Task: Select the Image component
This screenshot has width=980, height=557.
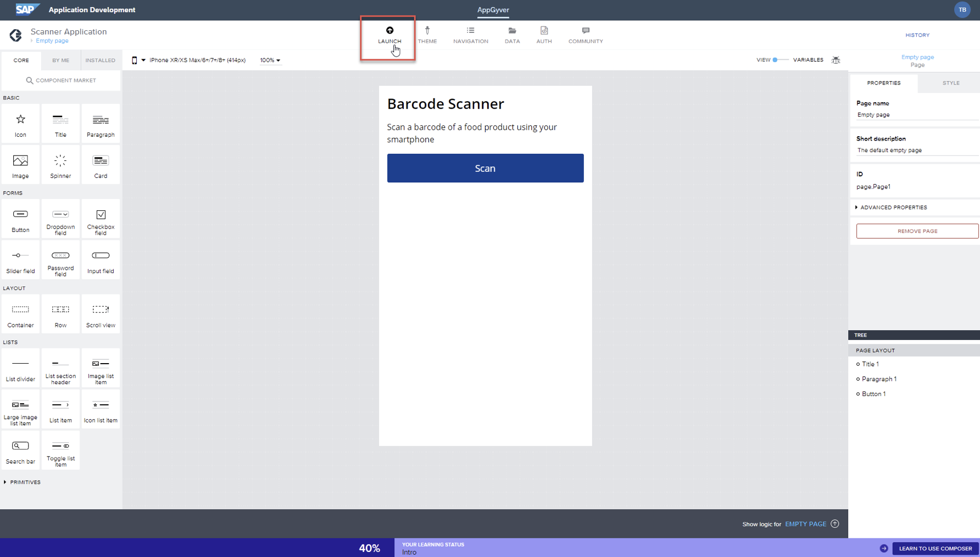Action: pyautogui.click(x=20, y=165)
